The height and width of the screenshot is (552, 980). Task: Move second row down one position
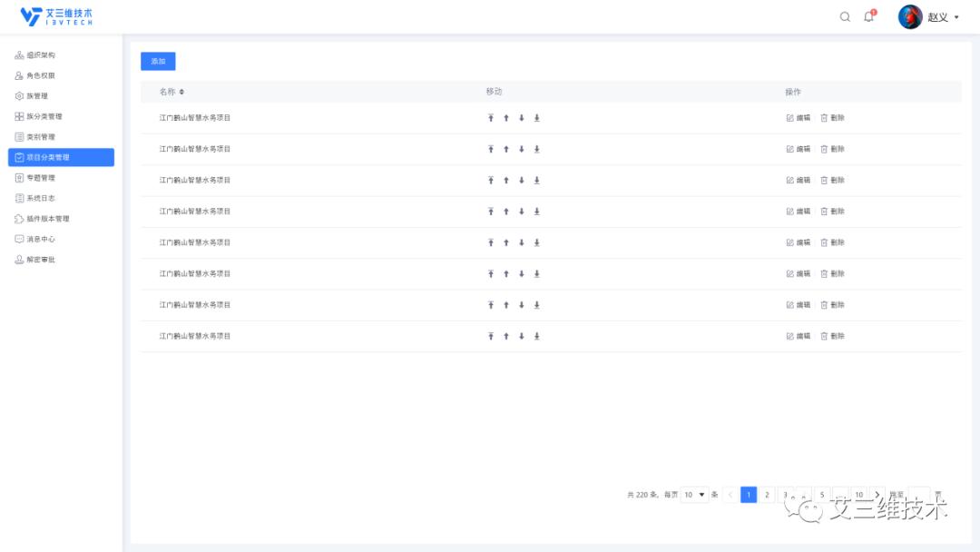click(x=521, y=149)
